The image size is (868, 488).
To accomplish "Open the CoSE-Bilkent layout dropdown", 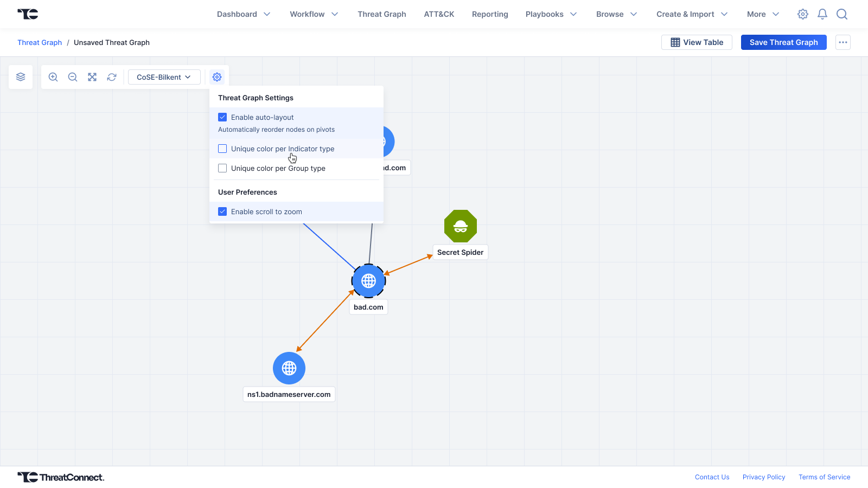I will pos(164,77).
